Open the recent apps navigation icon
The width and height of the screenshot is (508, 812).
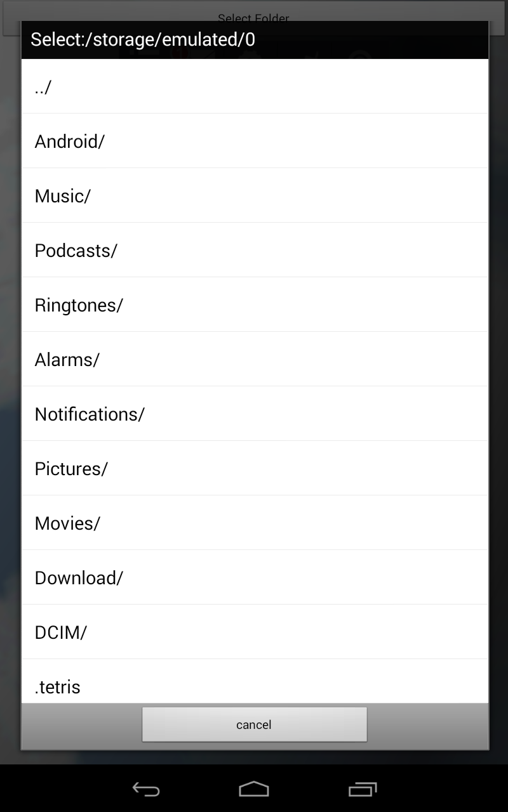click(x=363, y=789)
